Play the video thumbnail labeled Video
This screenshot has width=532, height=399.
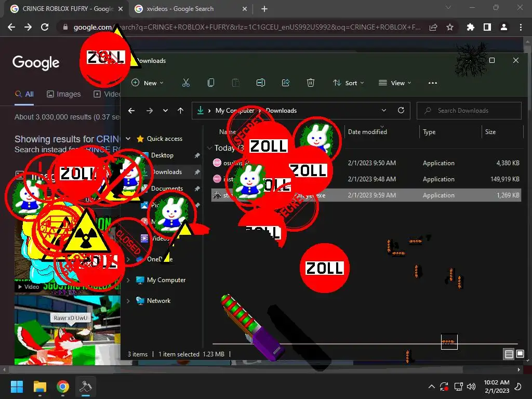pos(29,287)
